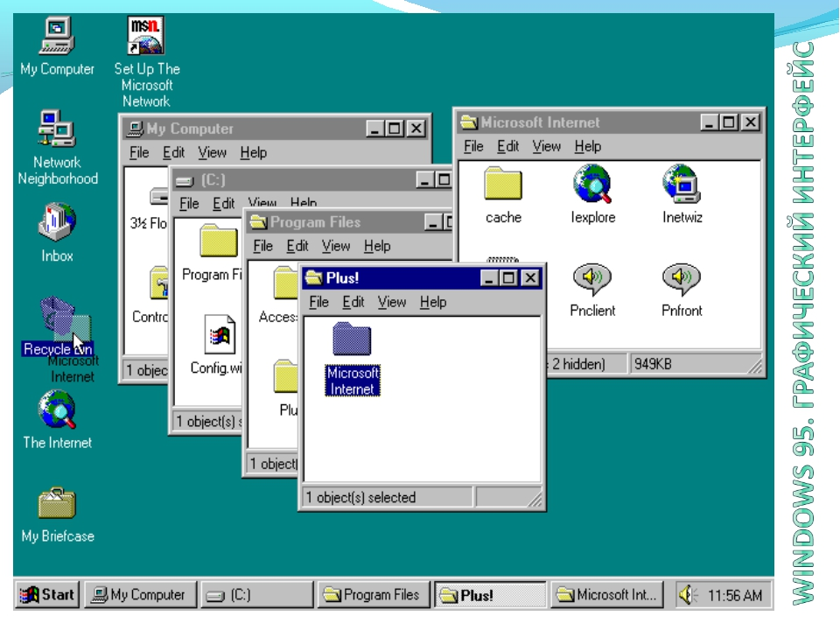Screen dimensions: 840x630
Task: Open Help menu in Program Files window
Action: tap(377, 246)
